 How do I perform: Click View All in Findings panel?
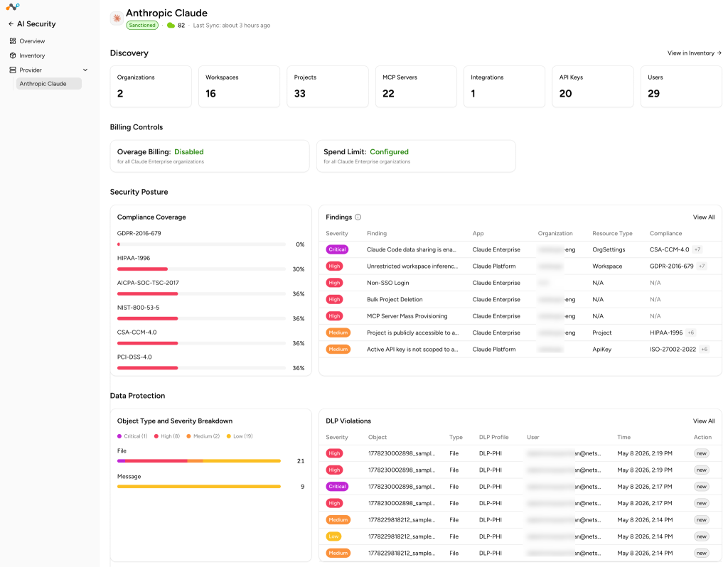[703, 217]
